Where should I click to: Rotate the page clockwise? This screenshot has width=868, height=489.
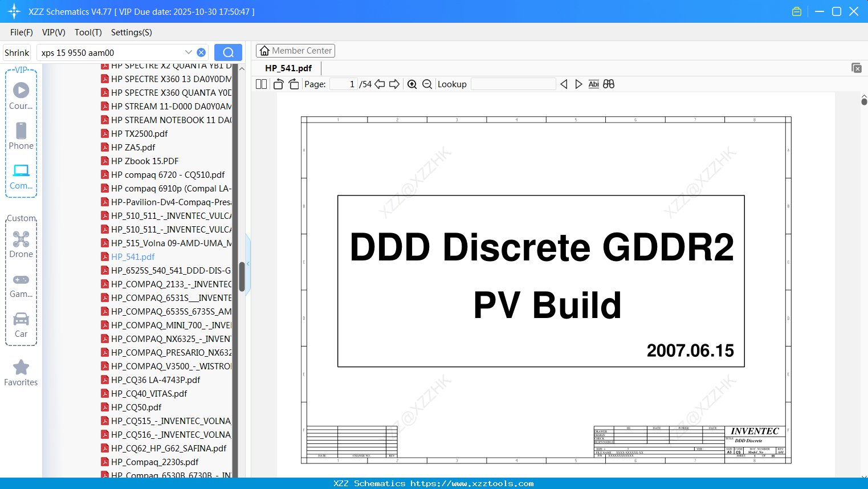(294, 84)
